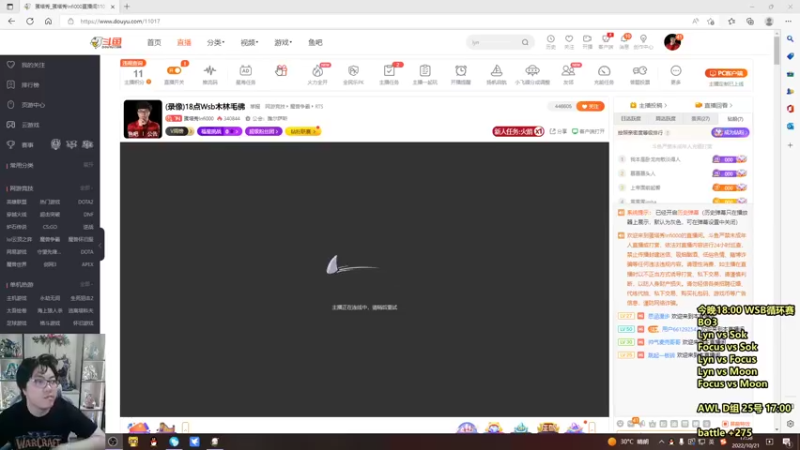
Task: Click the browser refresh button
Action: coord(30,21)
